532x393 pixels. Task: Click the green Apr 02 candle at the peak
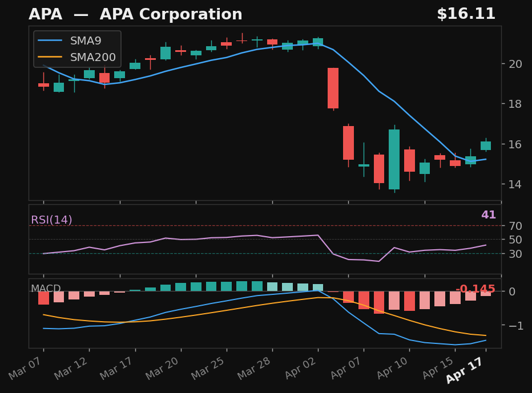(x=318, y=42)
